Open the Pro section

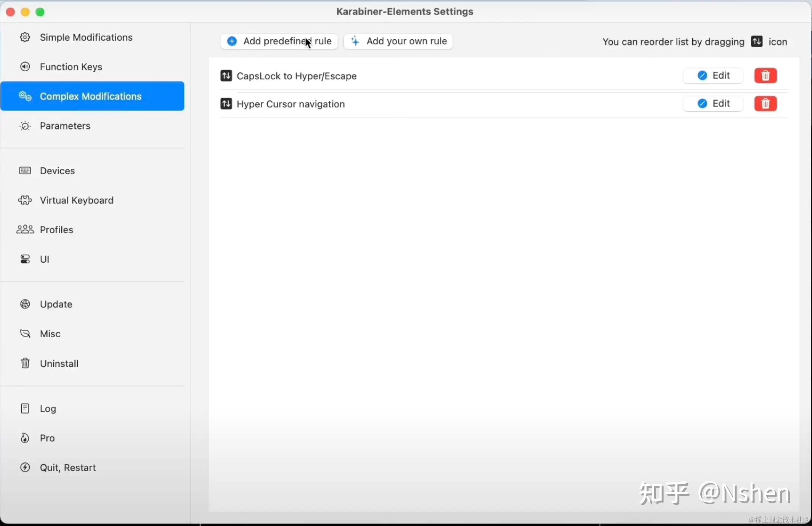tap(92, 438)
